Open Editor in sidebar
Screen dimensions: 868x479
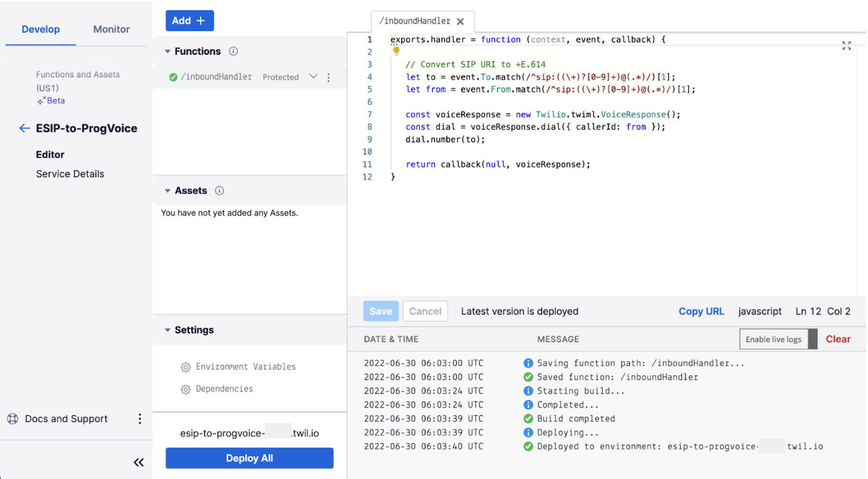(50, 155)
